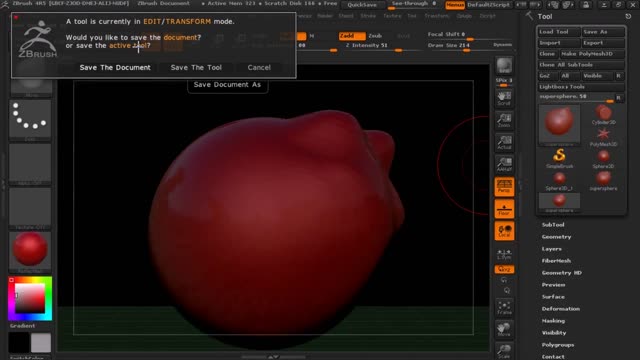The width and height of the screenshot is (640, 360).
Task: Toggle the Zadd mode
Action: (x=351, y=36)
